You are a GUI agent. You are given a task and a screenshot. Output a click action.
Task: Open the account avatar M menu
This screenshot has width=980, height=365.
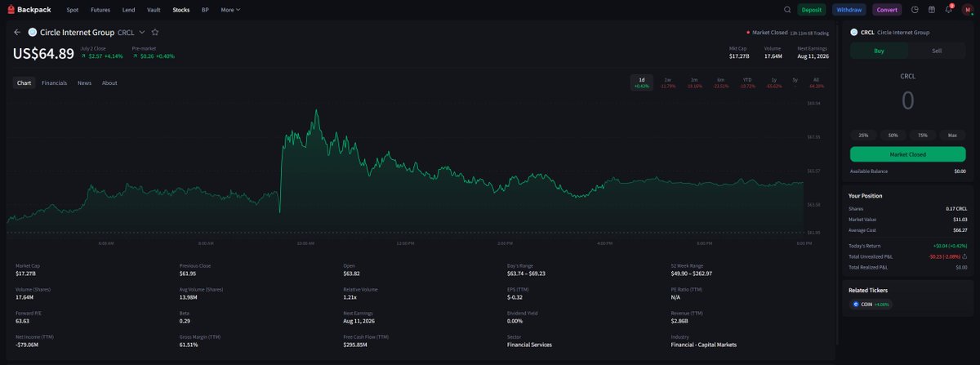point(967,10)
